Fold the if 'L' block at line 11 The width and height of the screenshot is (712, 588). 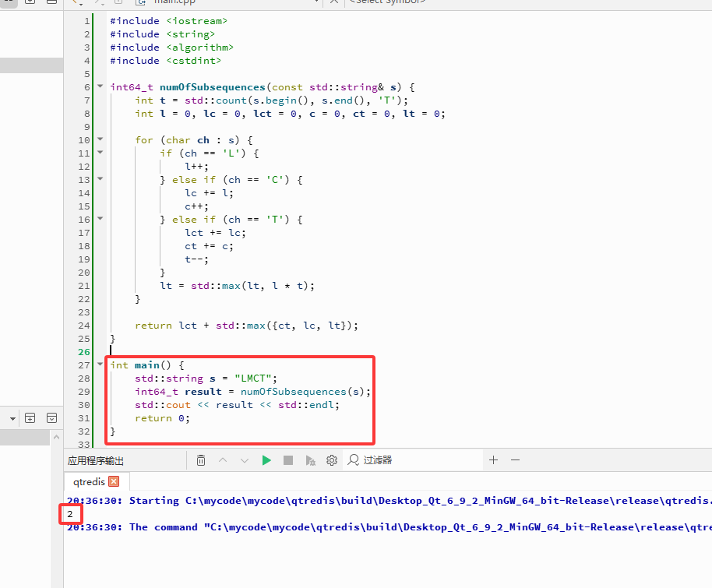pyautogui.click(x=100, y=152)
